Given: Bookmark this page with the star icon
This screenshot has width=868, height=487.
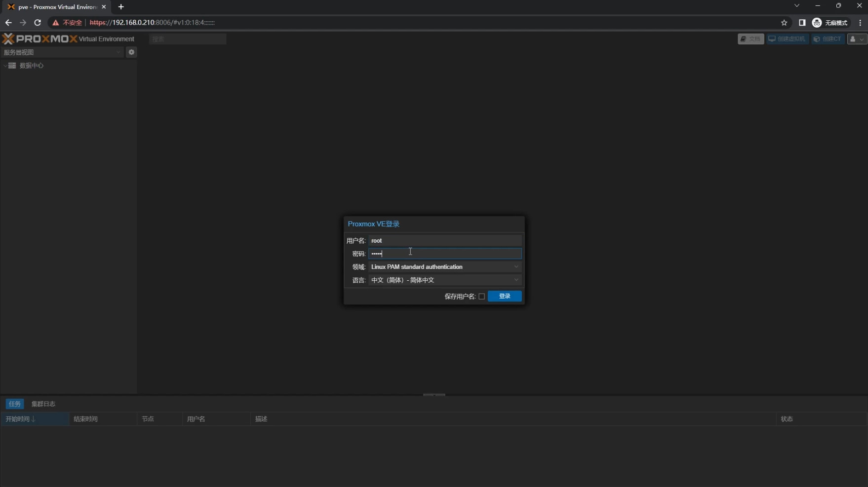Looking at the screenshot, I should point(784,23).
